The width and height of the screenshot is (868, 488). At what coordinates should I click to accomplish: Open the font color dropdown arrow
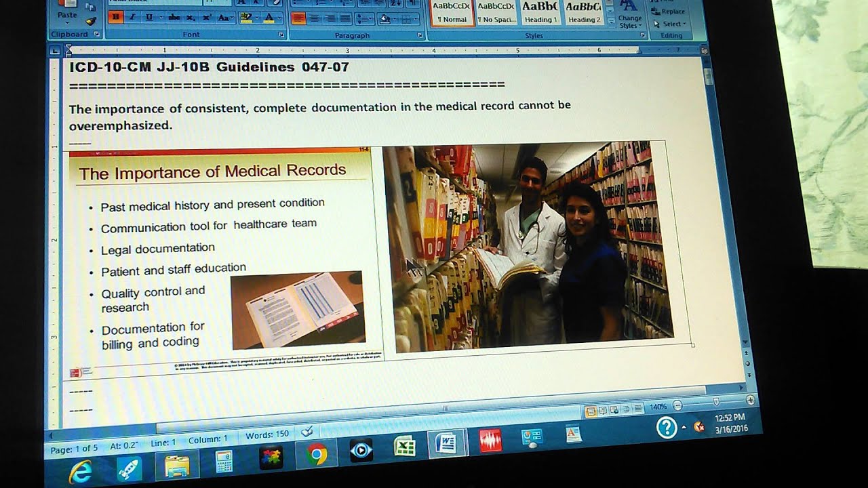pos(281,18)
